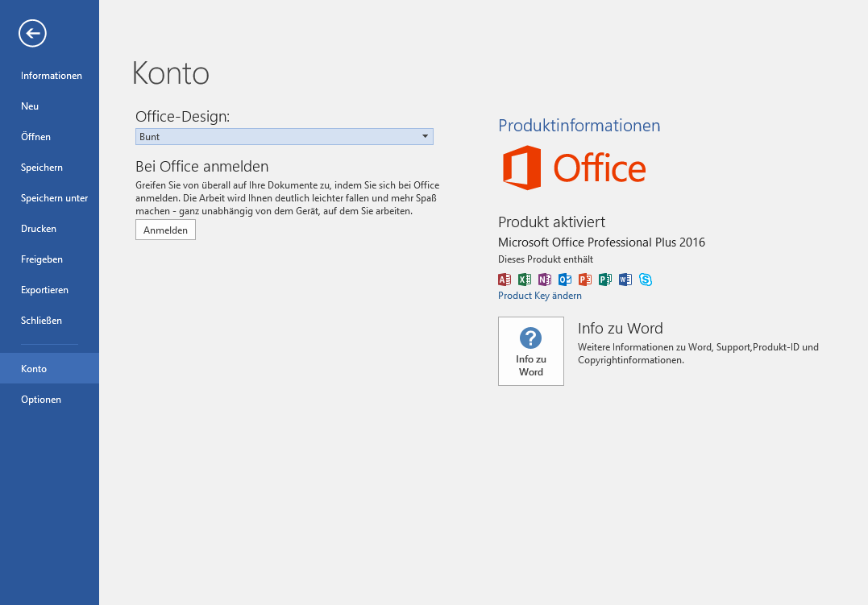Click the OneNote app icon
This screenshot has width=868, height=605.
pos(545,280)
